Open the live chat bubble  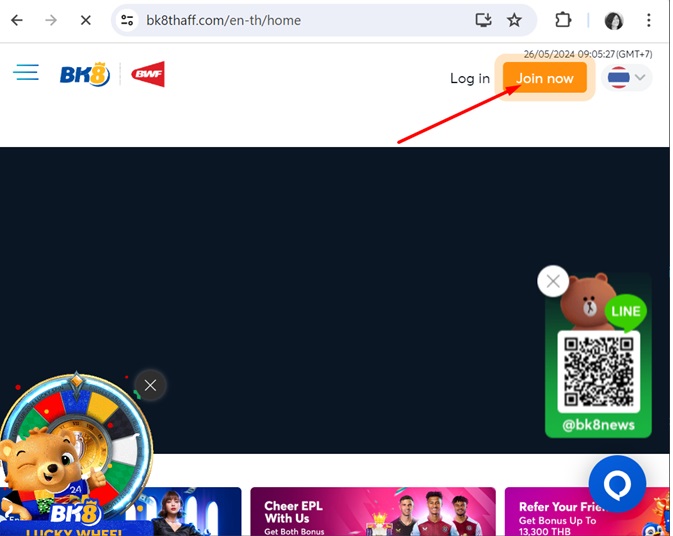tap(617, 484)
